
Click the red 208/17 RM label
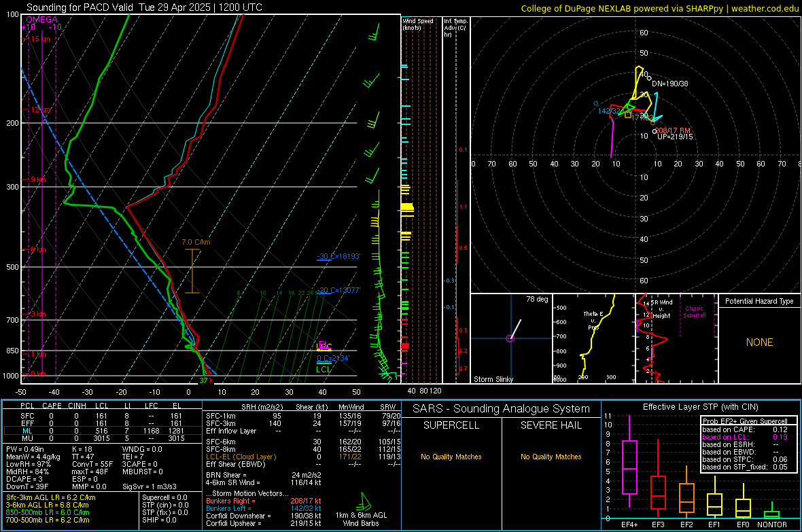[x=673, y=130]
